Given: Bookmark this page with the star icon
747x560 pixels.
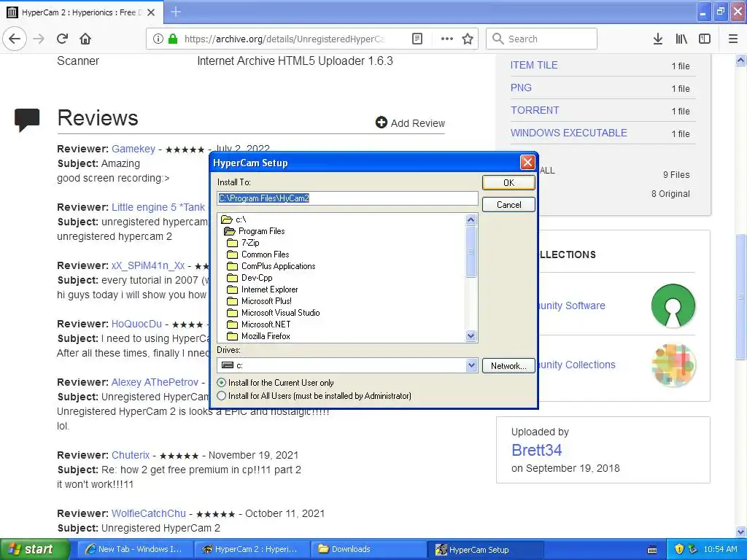Looking at the screenshot, I should click(x=468, y=39).
